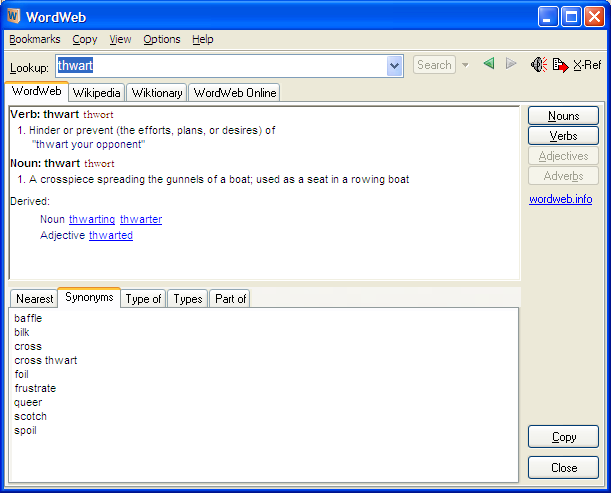Close the WordWeb window with X
The height and width of the screenshot is (493, 611).
[x=595, y=17]
